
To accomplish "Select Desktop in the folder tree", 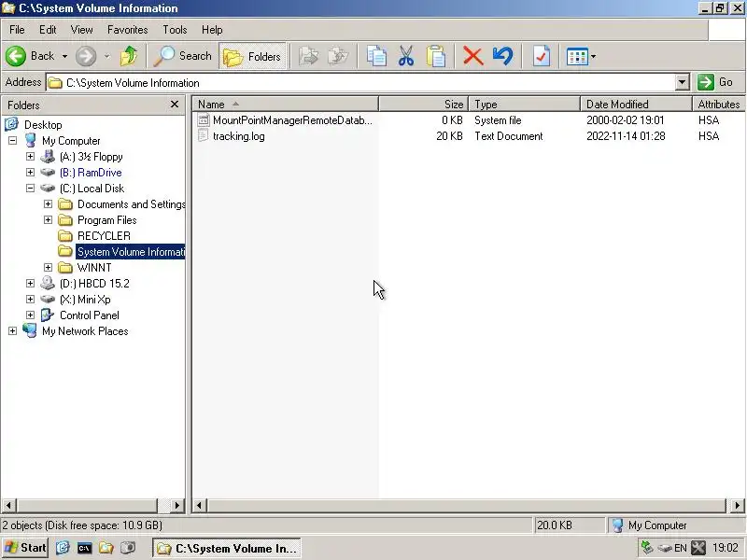I will [43, 125].
